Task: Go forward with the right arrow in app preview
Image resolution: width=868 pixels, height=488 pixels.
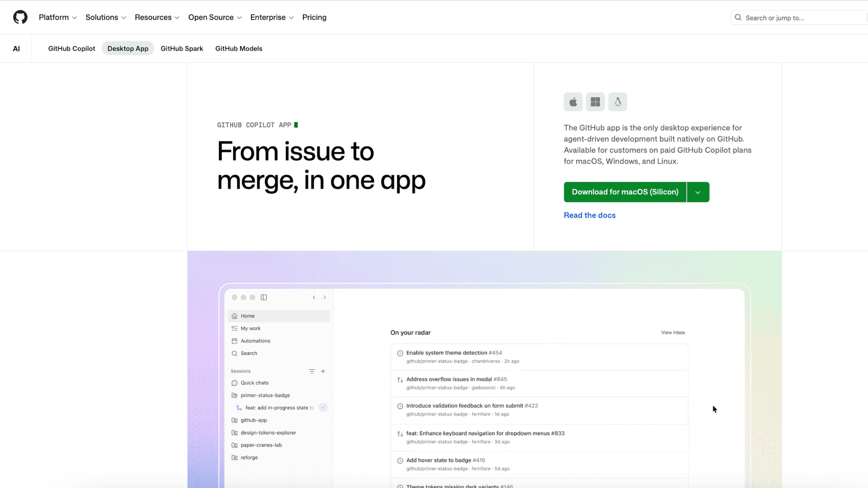Action: coord(325,297)
